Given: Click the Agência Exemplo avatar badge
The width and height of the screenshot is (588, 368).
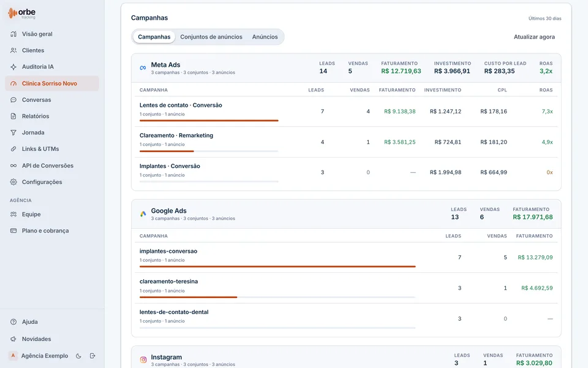Looking at the screenshot, I should 13,356.
